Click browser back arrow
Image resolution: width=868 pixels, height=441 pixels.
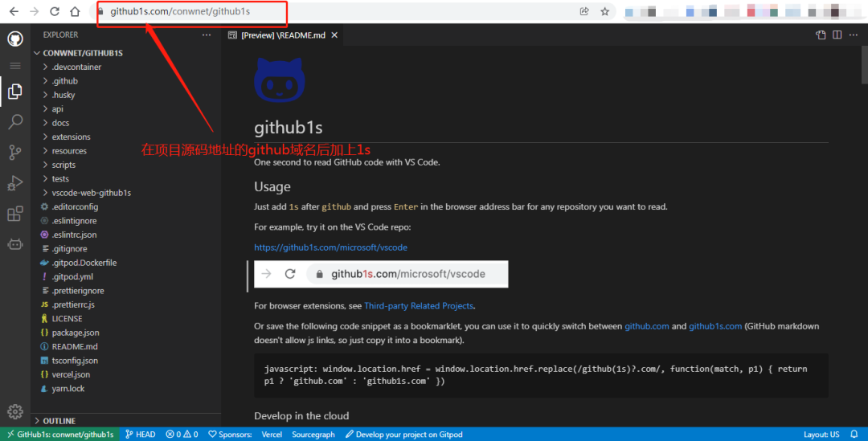point(14,11)
